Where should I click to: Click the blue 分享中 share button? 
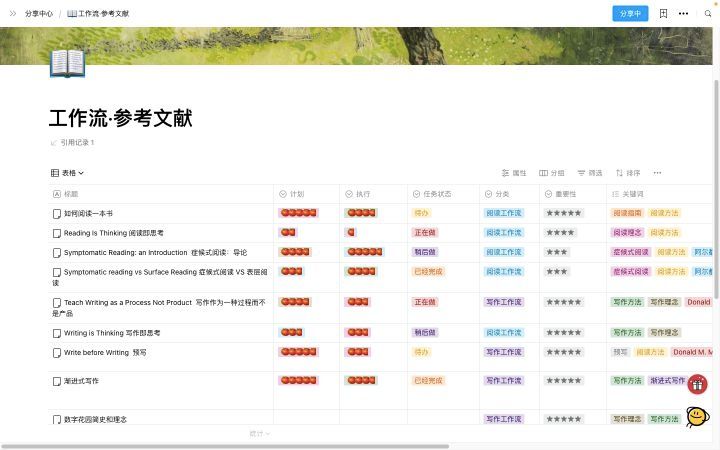tap(630, 13)
